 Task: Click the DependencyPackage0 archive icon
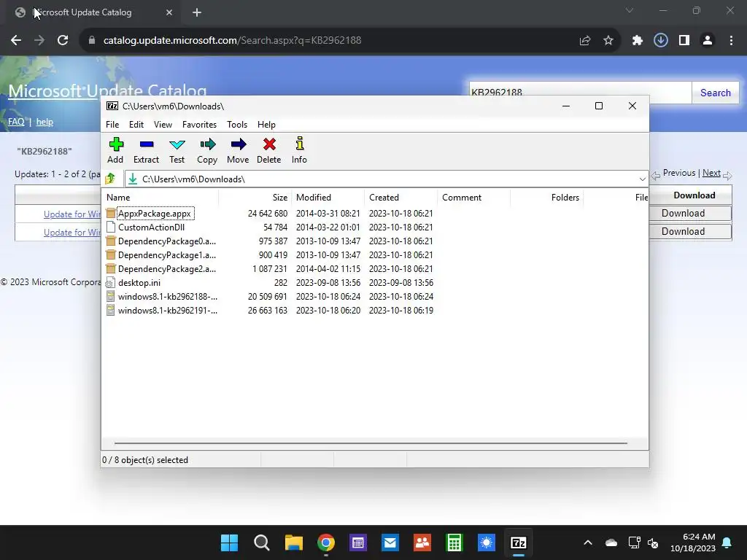(111, 241)
